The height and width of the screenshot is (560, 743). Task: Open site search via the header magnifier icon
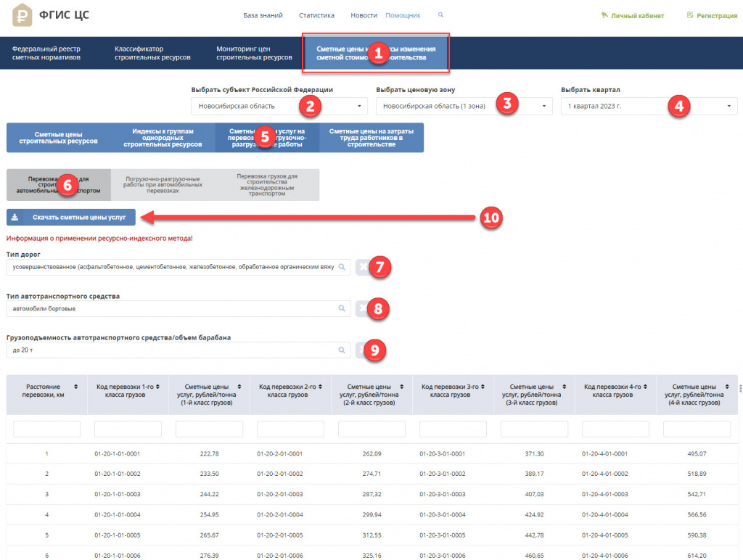[x=440, y=15]
